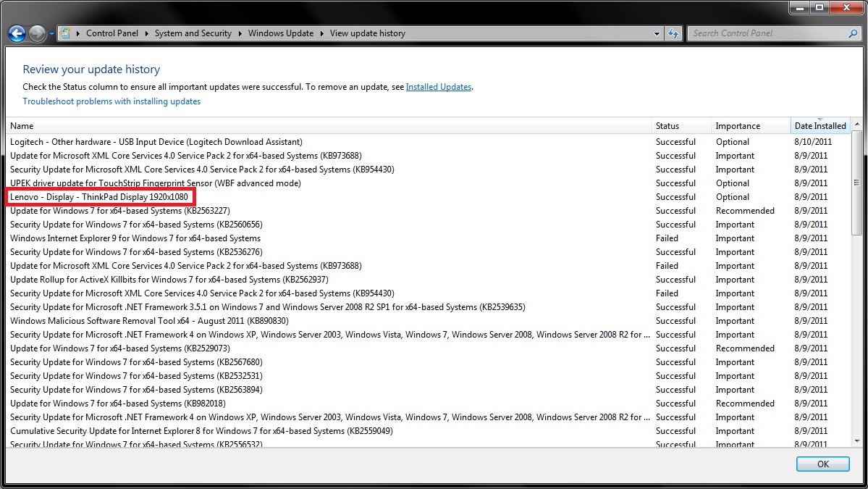Open the address bar history dropdown
This screenshot has width=868, height=489.
click(x=657, y=33)
